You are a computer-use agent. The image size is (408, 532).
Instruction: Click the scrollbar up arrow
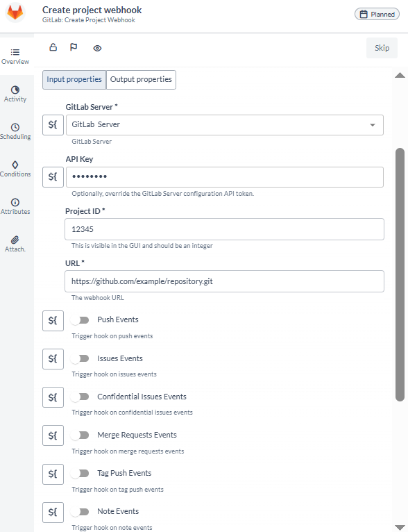pos(400,75)
